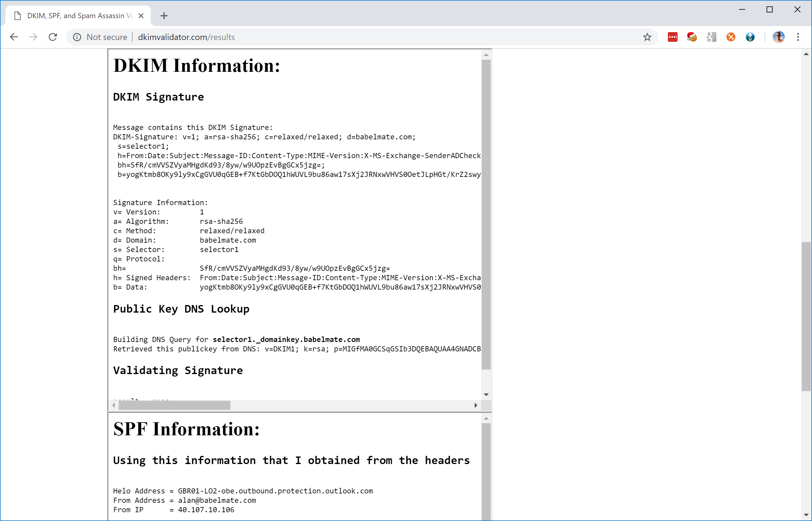Screen dimensions: 812x521
Task: Click the b= Data: row
Action: click(297, 287)
